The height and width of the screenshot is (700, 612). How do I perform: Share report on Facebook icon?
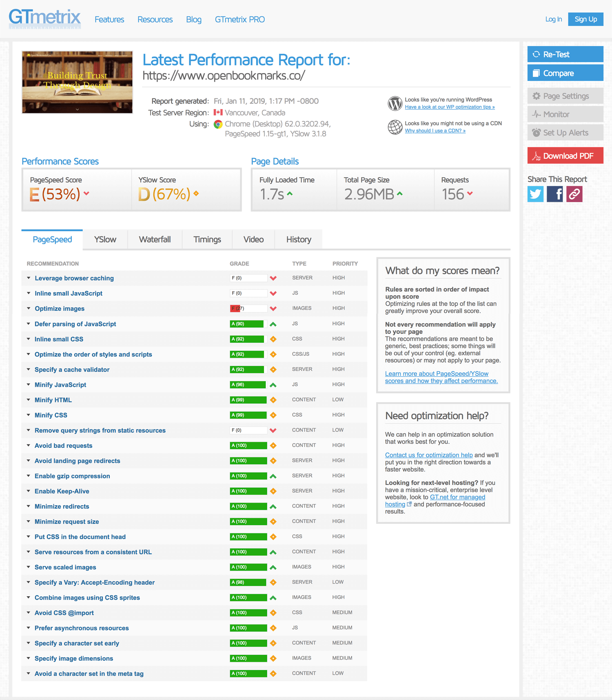click(555, 194)
